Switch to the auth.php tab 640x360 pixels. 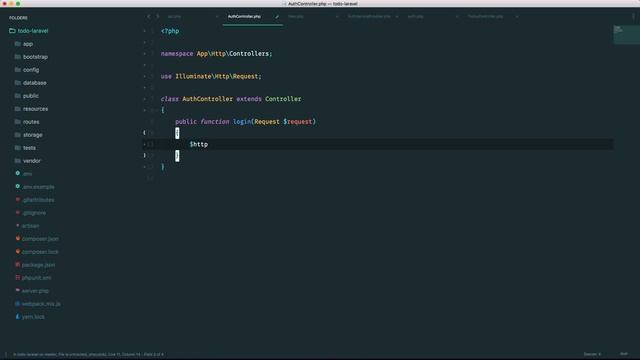click(x=416, y=17)
